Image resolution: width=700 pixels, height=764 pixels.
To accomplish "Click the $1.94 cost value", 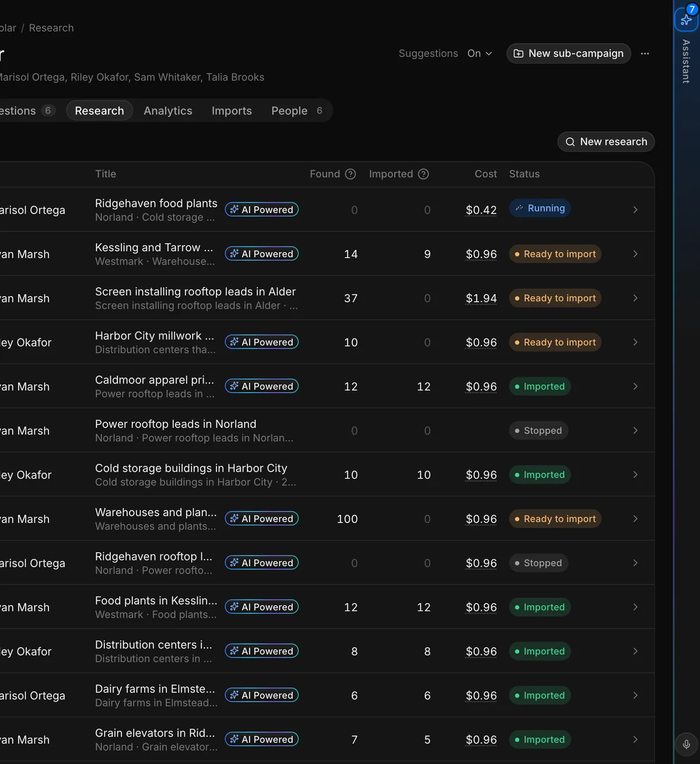I will (x=481, y=298).
